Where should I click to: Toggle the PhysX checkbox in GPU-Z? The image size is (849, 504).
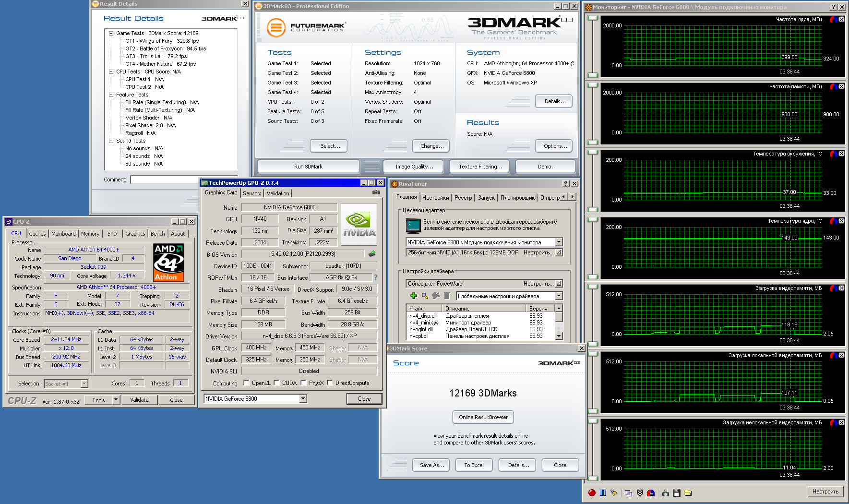click(x=303, y=383)
